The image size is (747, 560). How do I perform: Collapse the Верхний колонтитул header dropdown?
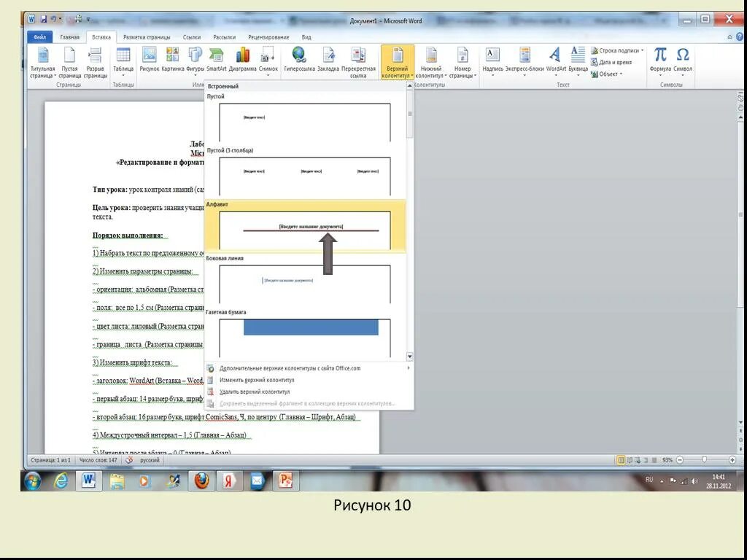pyautogui.click(x=398, y=63)
